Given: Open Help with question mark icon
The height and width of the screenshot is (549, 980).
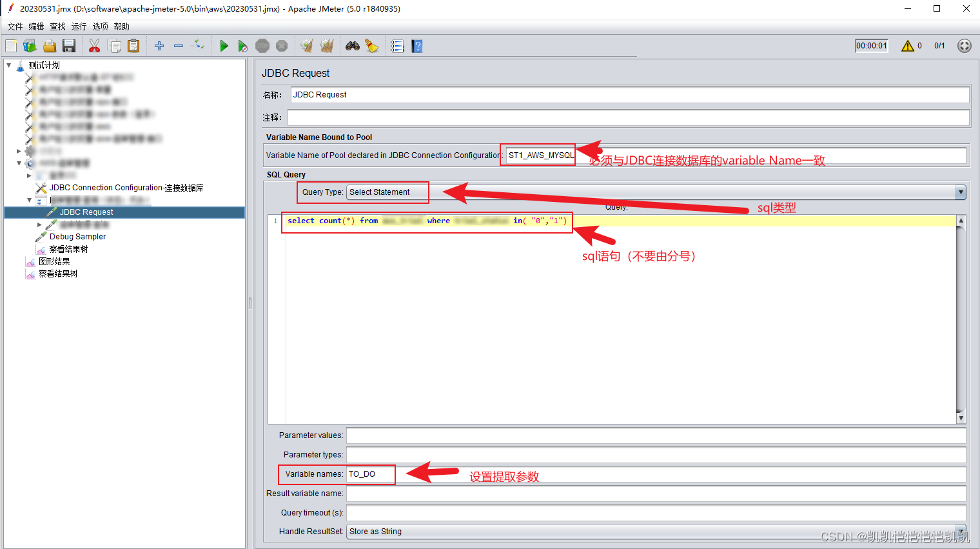Looking at the screenshot, I should pyautogui.click(x=417, y=46).
